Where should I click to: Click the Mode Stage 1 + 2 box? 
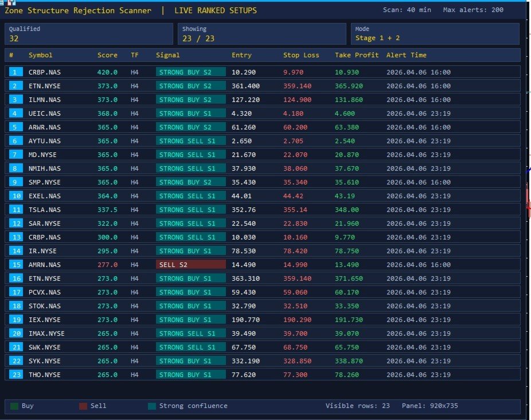click(435, 34)
